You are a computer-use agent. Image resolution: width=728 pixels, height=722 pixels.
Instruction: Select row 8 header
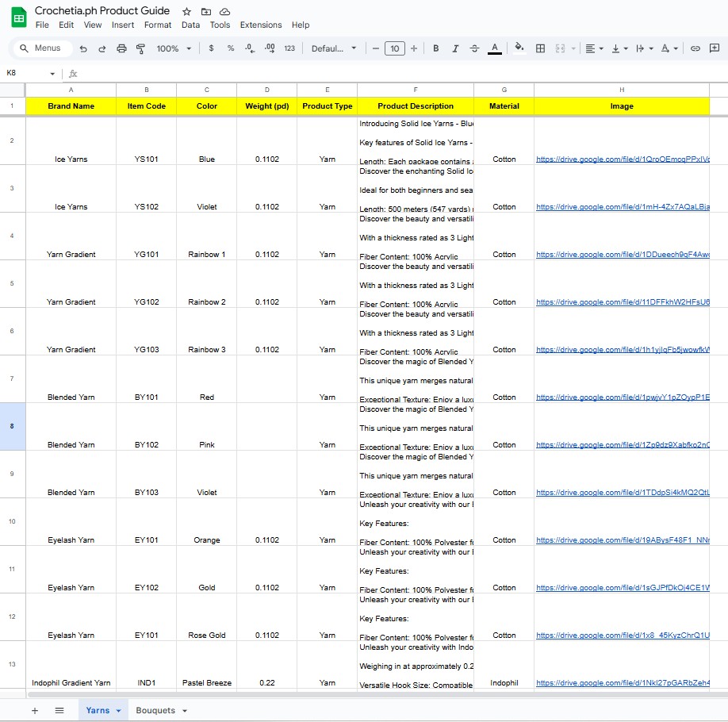(x=12, y=426)
